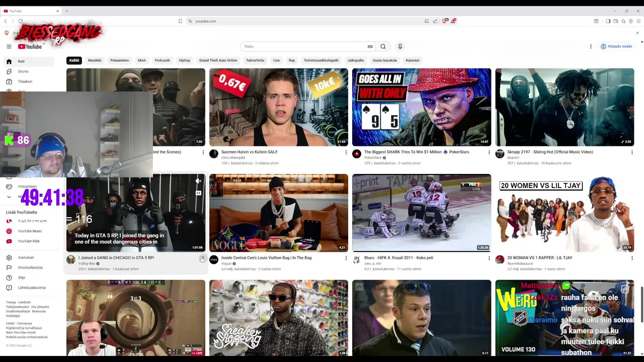Go back with the browser back arrow
The height and width of the screenshot is (362, 644).
(x=6, y=21)
